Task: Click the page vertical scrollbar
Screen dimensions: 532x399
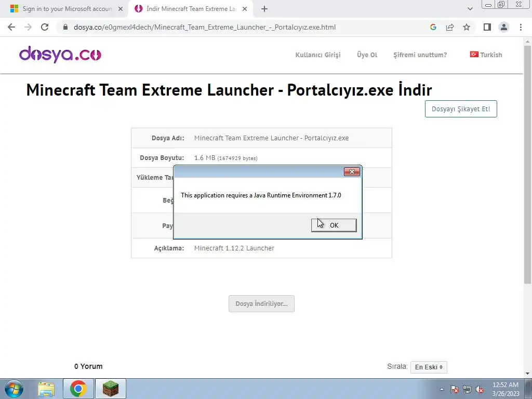Action: tap(528, 165)
